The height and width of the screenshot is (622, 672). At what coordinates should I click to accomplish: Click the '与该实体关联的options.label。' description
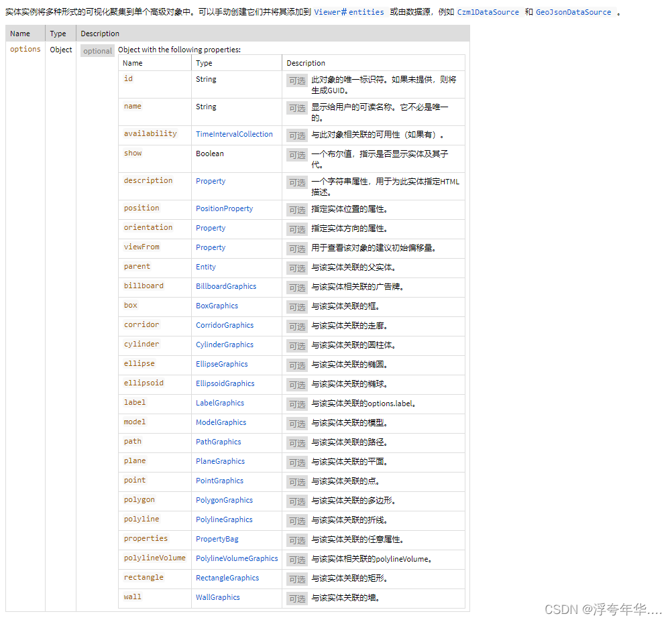point(363,403)
